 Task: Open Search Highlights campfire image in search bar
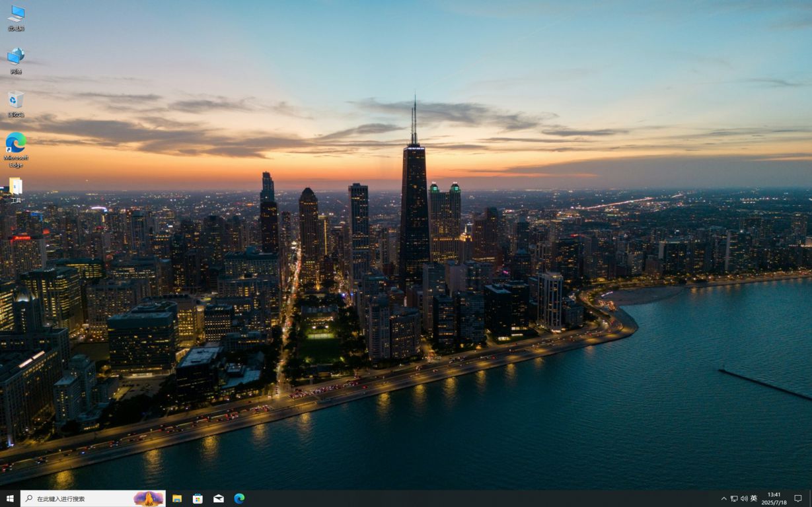tap(147, 498)
